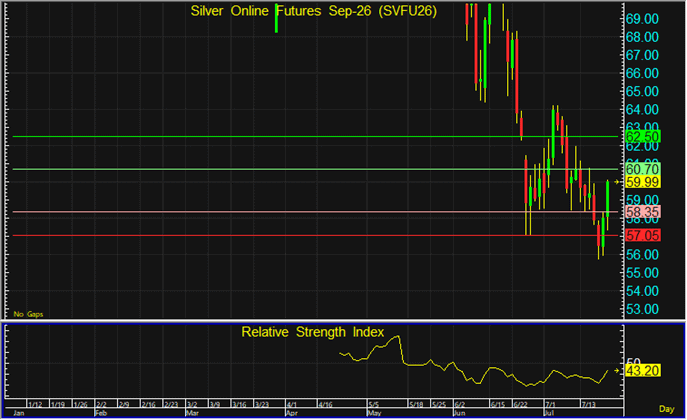Click the green 62.50 horizontal resistance line
Screen dimensions: 687x420
(x=315, y=137)
